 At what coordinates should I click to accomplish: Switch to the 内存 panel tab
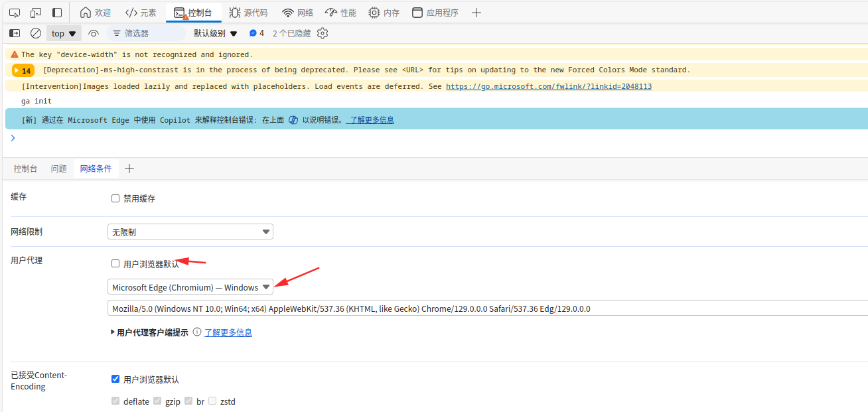(x=384, y=13)
